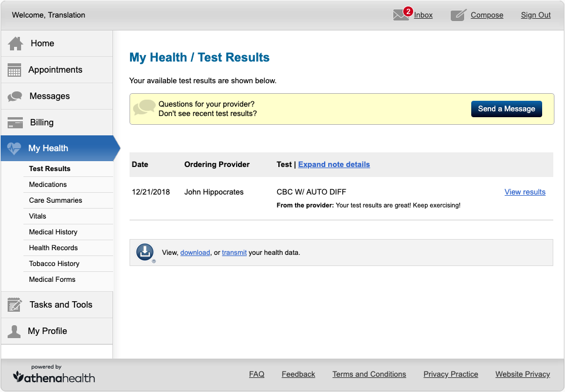This screenshot has width=565, height=392.
Task: Click the CBC W/ AUTO DIFF test name
Action: coord(311,192)
